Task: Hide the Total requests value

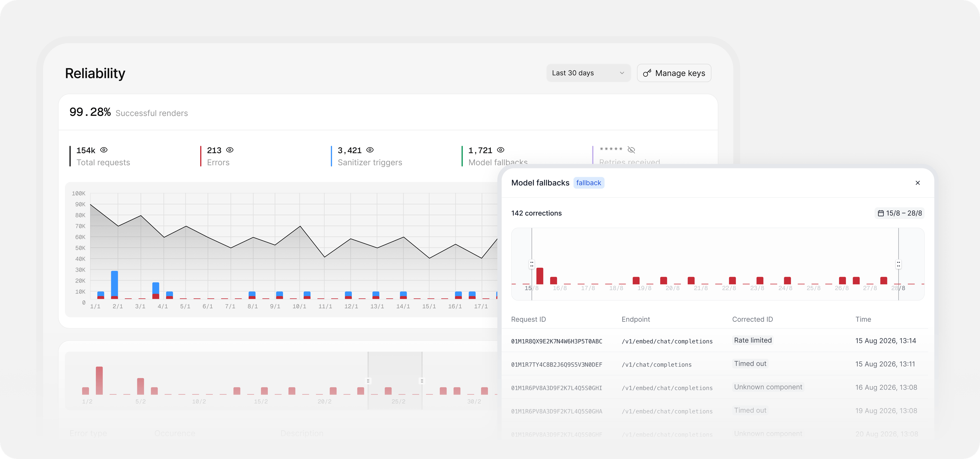Action: point(104,150)
